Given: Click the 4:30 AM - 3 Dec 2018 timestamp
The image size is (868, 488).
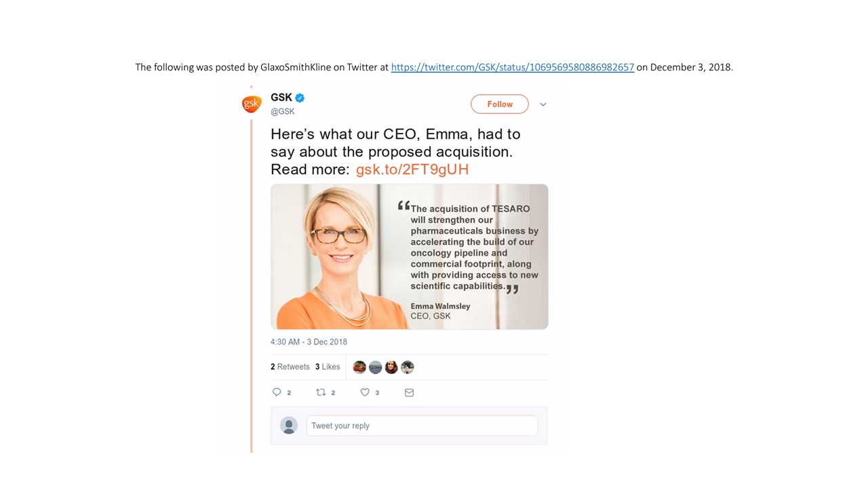Looking at the screenshot, I should (x=309, y=342).
